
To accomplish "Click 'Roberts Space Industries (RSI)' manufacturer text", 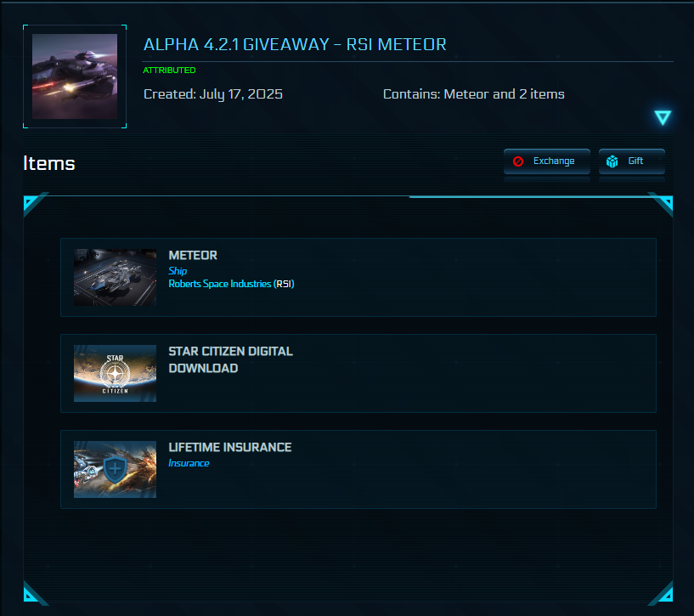I will tap(232, 284).
